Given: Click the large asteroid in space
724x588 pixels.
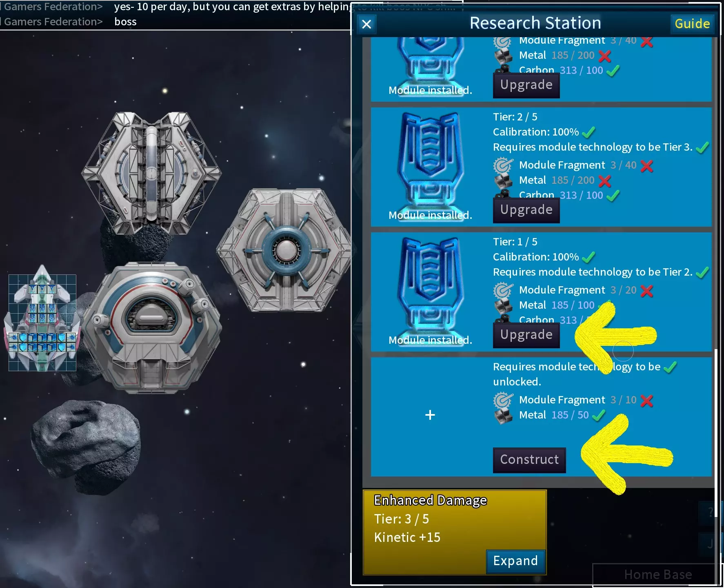Looking at the screenshot, I should pyautogui.click(x=86, y=446).
